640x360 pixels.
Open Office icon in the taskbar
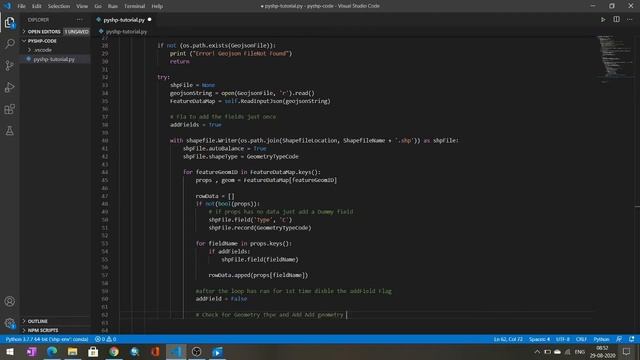(x=155, y=352)
